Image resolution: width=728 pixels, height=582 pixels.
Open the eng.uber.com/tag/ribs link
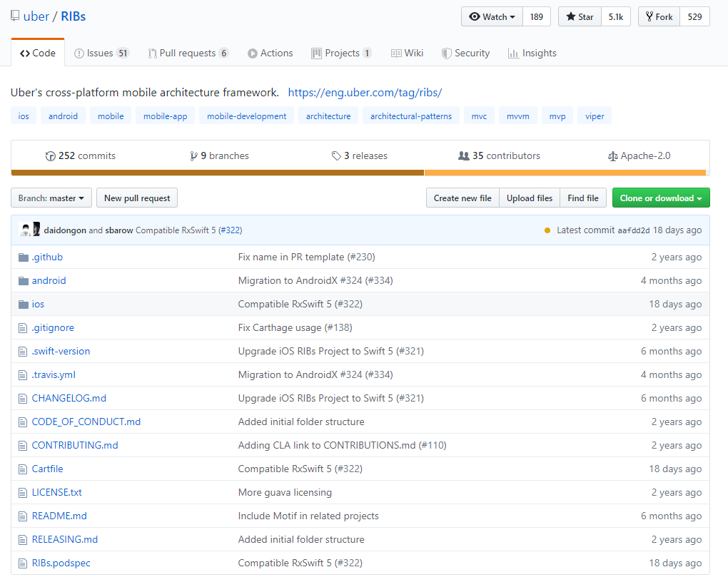[x=365, y=93]
